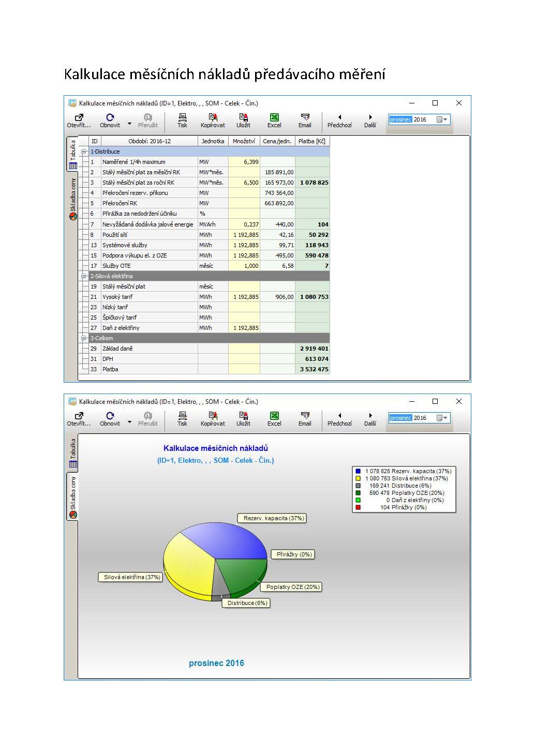The width and height of the screenshot is (535, 756).
Task: Click legend entry 169 241 Distribuce (6%)
Action: pos(400,486)
